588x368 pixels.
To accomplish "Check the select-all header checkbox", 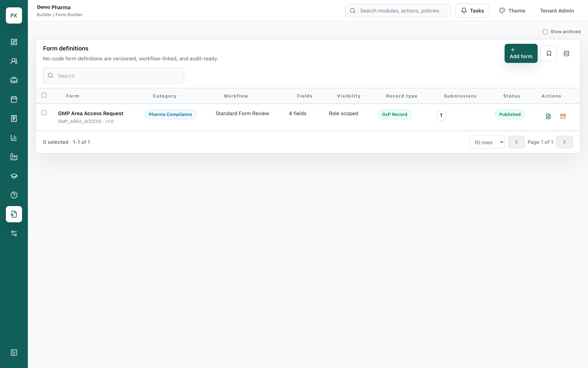I will pos(44,95).
